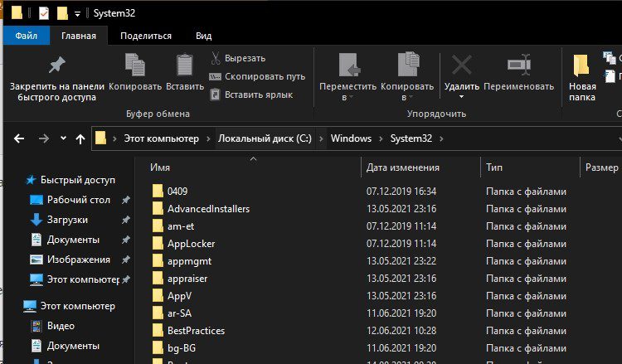The width and height of the screenshot is (622, 364).
Task: Pin to Quick Access panel
Action: click(56, 79)
